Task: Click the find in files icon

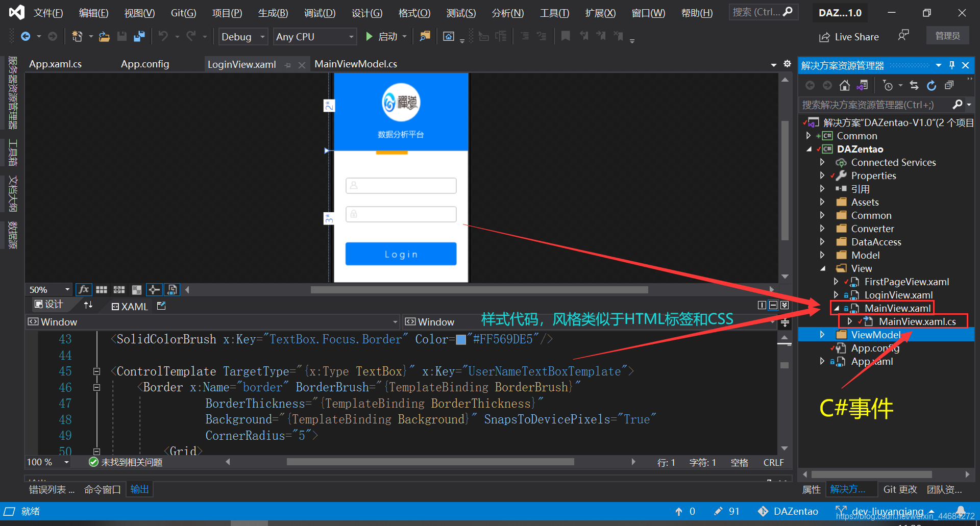Action: (425, 36)
